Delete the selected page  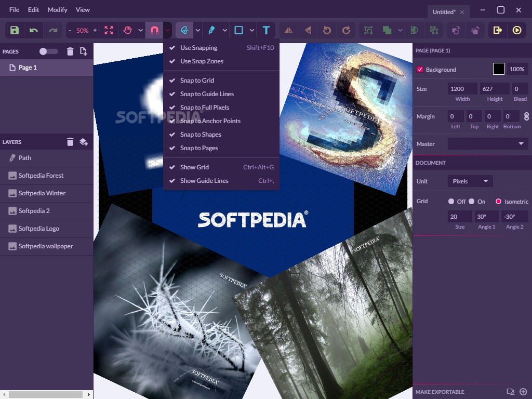(70, 51)
